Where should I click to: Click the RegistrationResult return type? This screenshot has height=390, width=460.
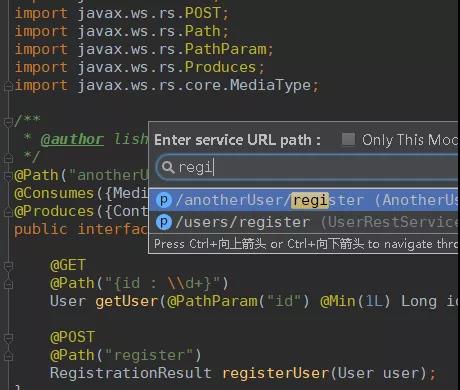tap(131, 373)
